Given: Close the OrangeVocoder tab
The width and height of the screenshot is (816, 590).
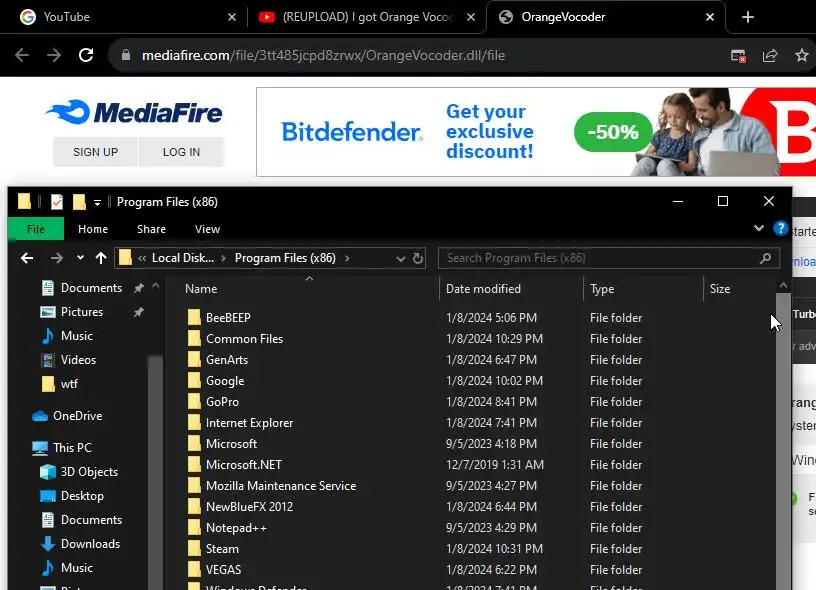Looking at the screenshot, I should click(710, 17).
